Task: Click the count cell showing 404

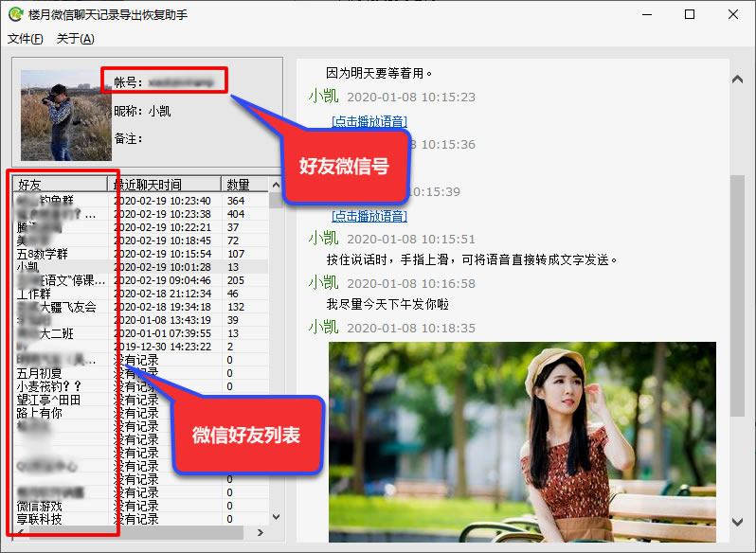Action: click(x=236, y=214)
